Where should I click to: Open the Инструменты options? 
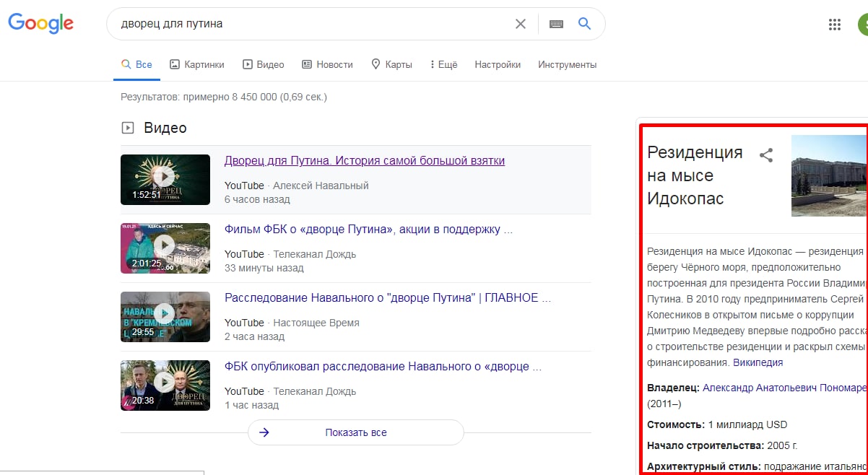(567, 64)
